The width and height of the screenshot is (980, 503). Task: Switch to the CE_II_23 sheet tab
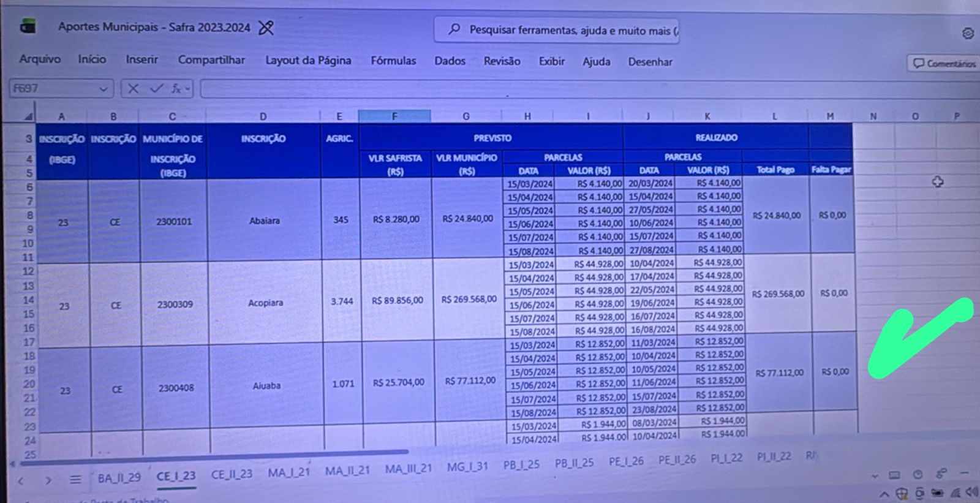point(232,475)
